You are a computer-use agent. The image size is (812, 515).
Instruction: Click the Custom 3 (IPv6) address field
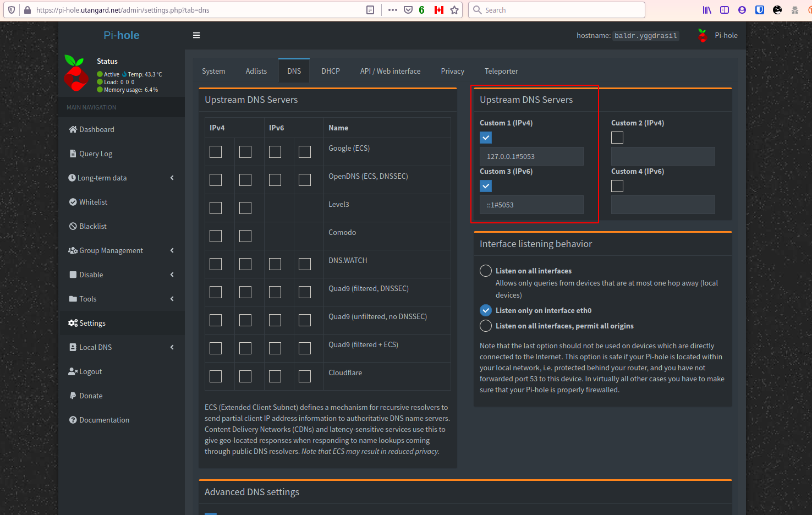pos(531,205)
